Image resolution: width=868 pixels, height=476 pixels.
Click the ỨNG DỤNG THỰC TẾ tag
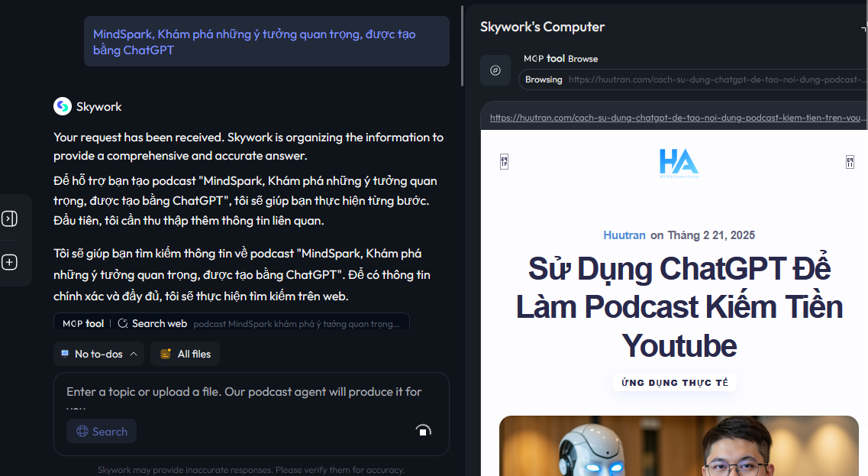[x=675, y=382]
